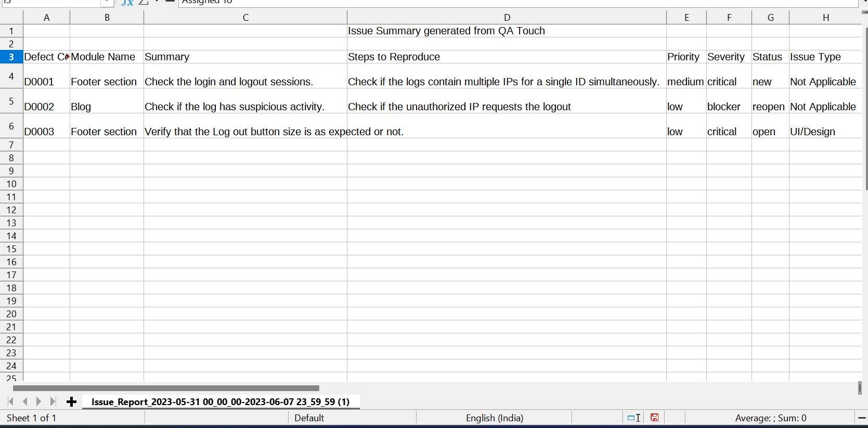
Task: Click 'Check if the log has suspicious activity.' cell
Action: tap(245, 101)
